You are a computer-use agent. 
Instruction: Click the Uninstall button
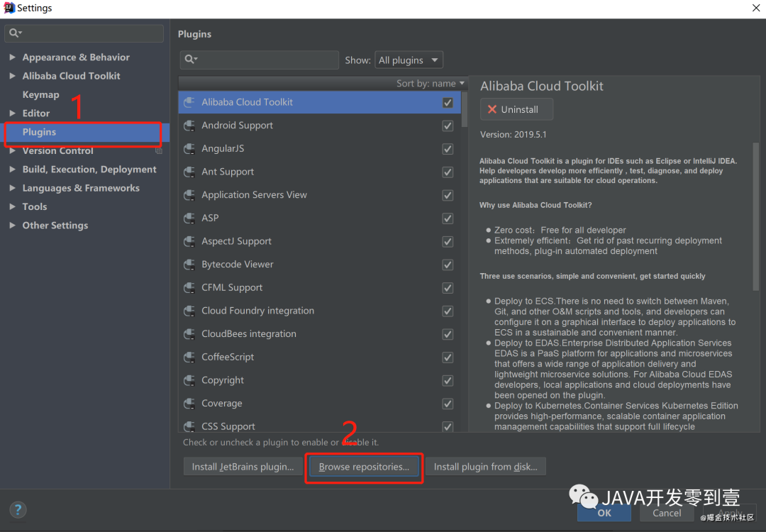click(516, 109)
